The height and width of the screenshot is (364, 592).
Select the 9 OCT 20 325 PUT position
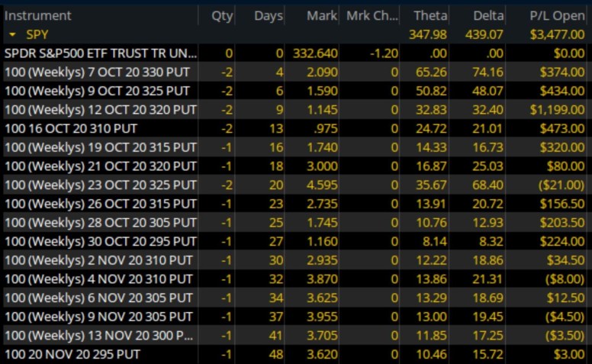(x=100, y=91)
